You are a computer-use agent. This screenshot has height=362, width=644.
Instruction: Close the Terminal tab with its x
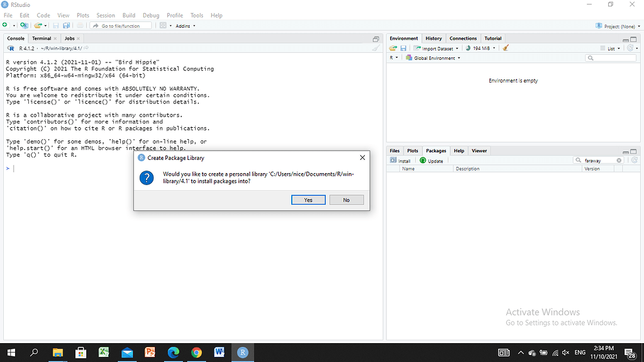(x=55, y=38)
